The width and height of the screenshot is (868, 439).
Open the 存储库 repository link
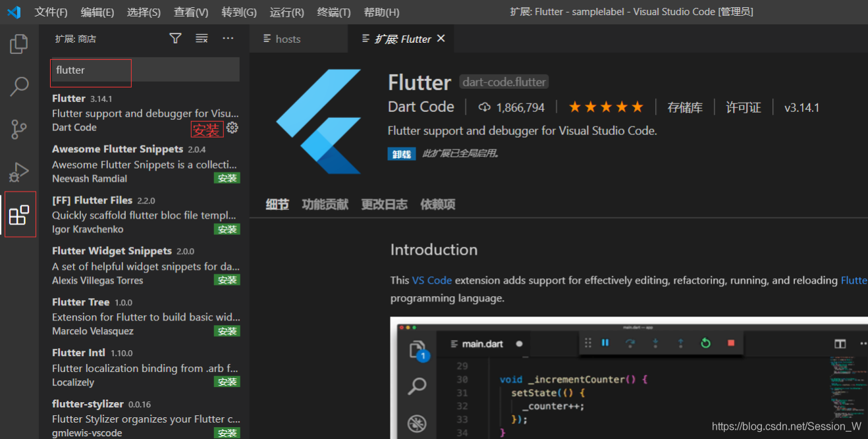point(685,107)
